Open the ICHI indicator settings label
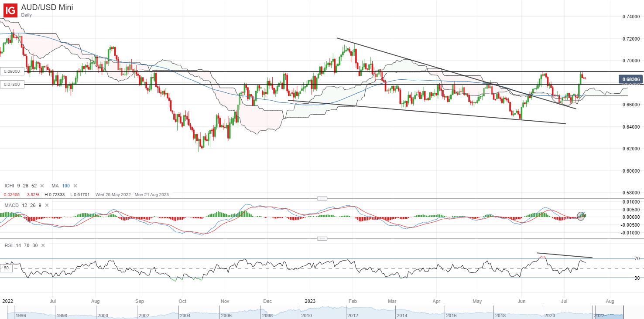Screen dimensions: 644x319 tap(10, 186)
